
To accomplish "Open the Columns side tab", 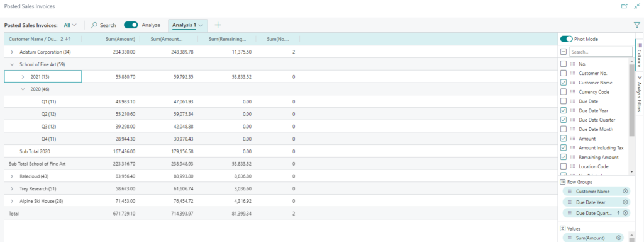I will (x=639, y=55).
